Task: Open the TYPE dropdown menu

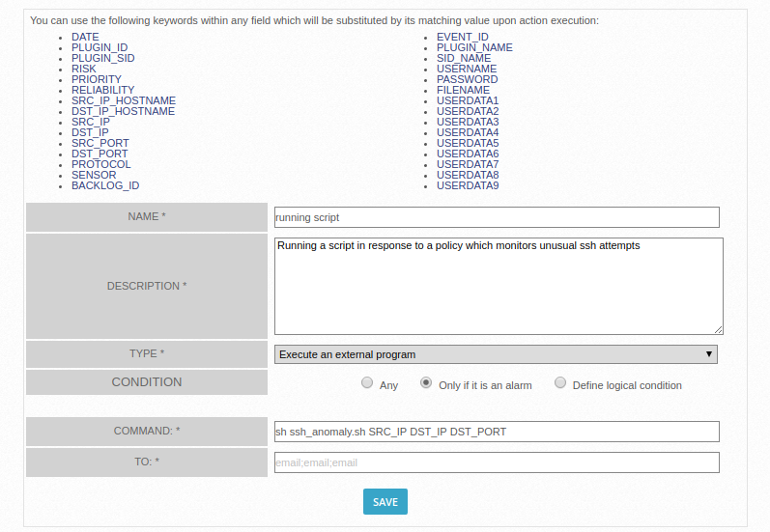Action: coord(496,354)
